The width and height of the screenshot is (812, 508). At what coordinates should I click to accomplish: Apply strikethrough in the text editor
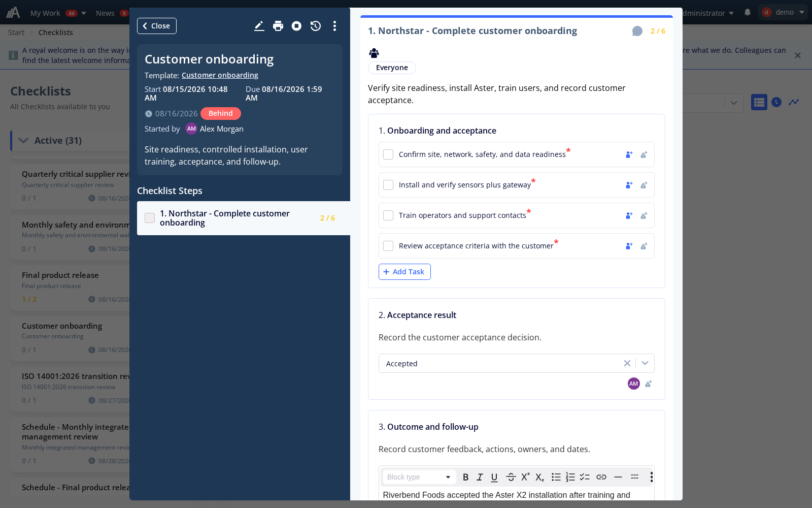point(511,477)
